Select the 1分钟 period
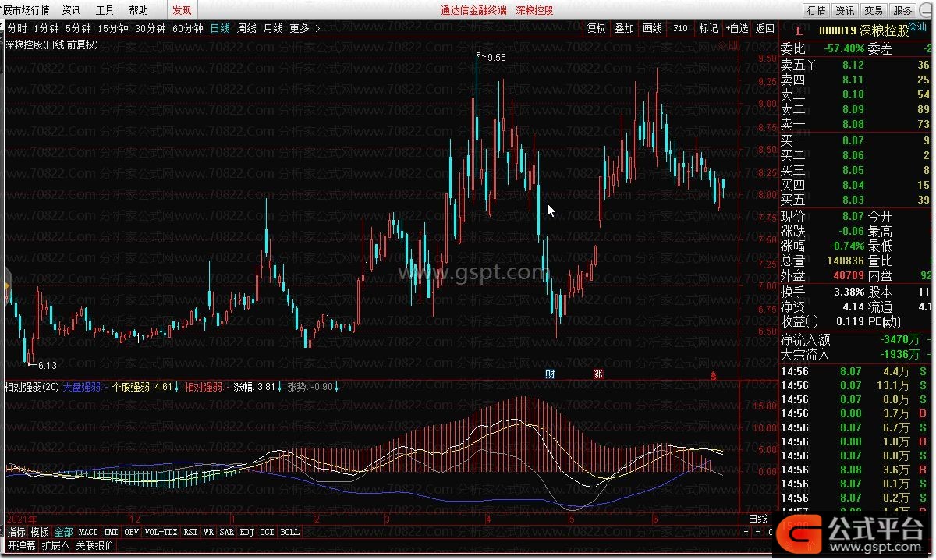This screenshot has width=936, height=560. tap(47, 28)
